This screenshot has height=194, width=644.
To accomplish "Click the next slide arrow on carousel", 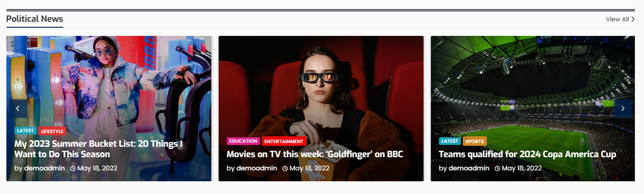I will click(x=623, y=109).
